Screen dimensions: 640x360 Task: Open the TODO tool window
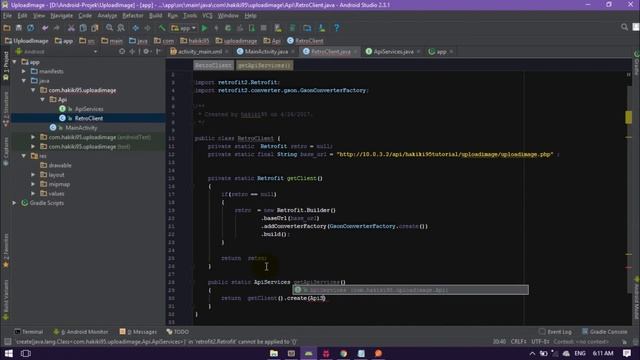pos(178,332)
